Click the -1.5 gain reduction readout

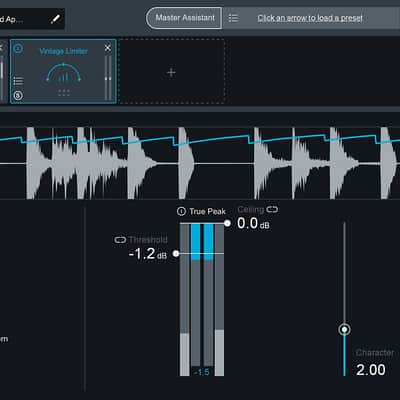202,372
